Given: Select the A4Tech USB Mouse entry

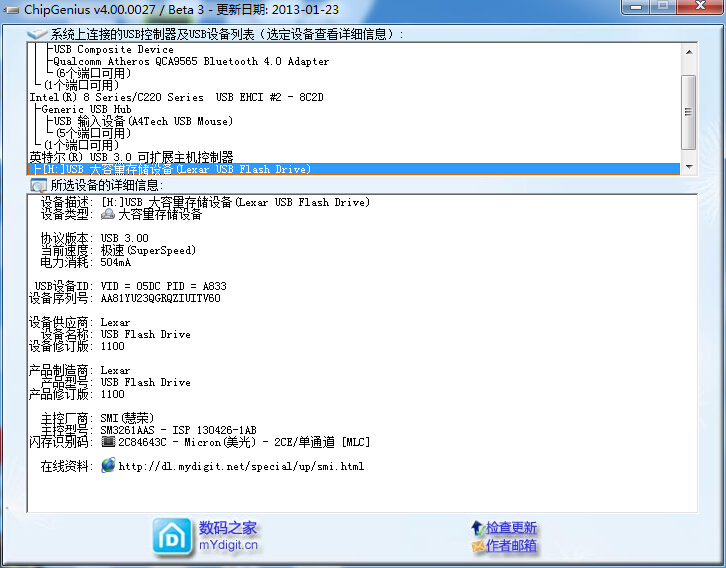Looking at the screenshot, I should [143, 121].
